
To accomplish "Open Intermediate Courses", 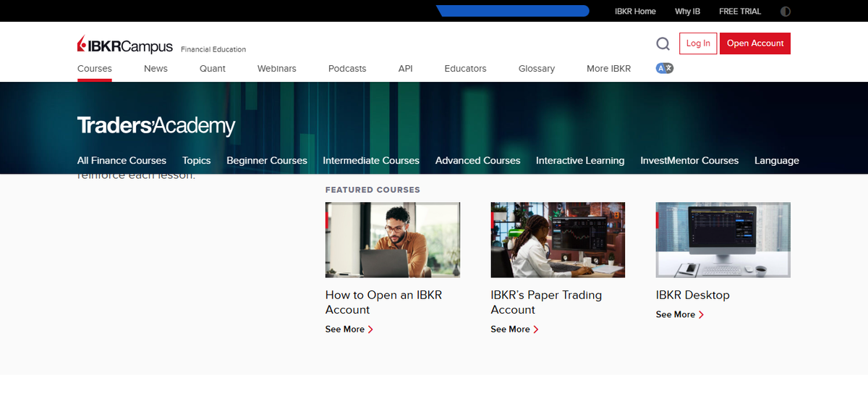I will (x=371, y=161).
